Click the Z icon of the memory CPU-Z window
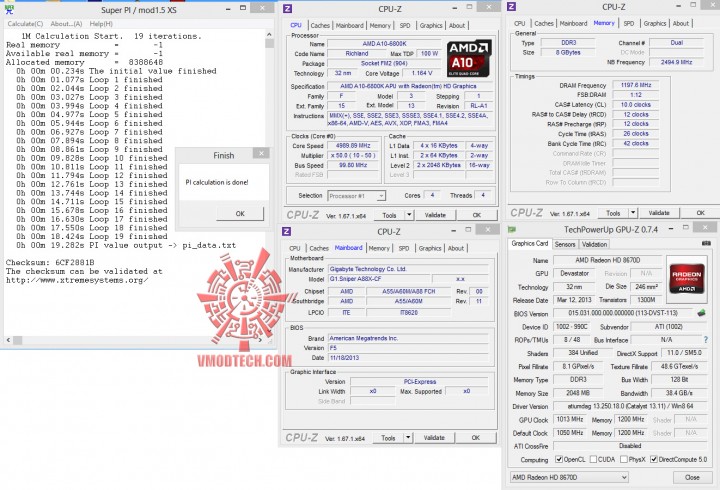Viewport: 720px width, 490px height. click(x=512, y=6)
